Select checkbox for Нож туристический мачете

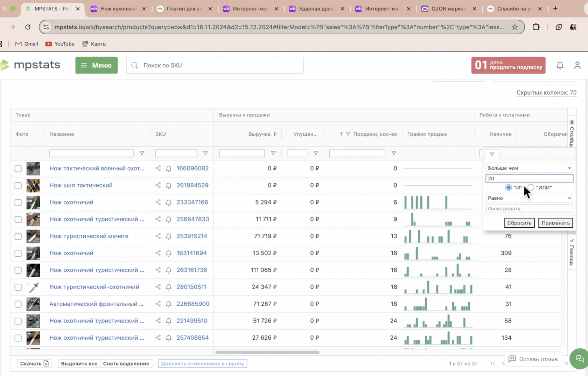tap(18, 236)
